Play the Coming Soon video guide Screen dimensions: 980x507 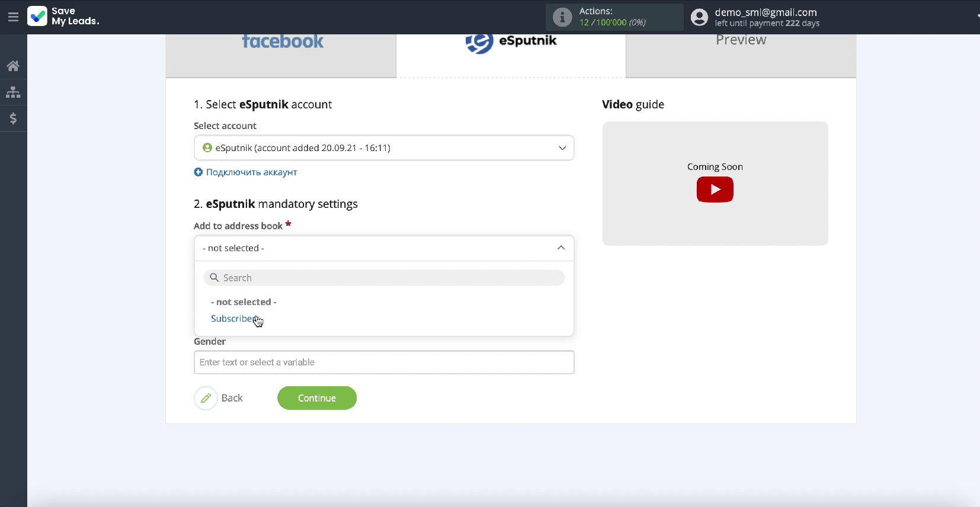(x=715, y=190)
